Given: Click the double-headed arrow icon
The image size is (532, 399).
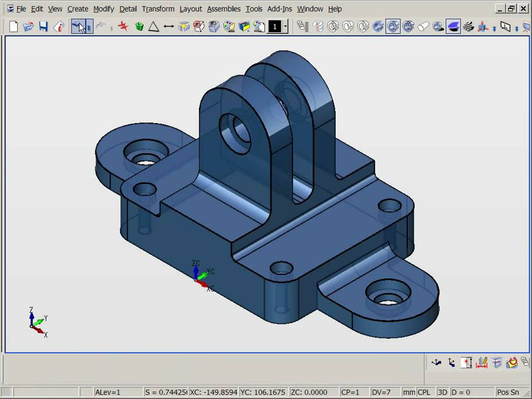Looking at the screenshot, I should [168, 27].
